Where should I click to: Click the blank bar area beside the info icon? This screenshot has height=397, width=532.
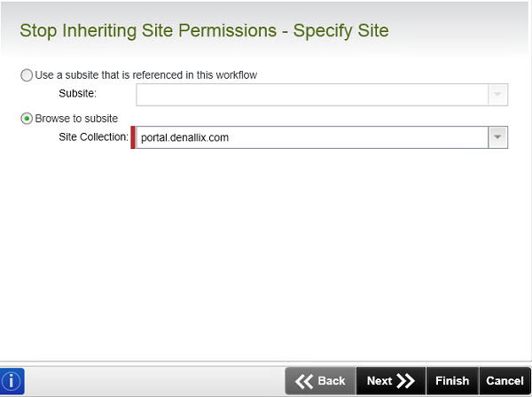coord(154,381)
